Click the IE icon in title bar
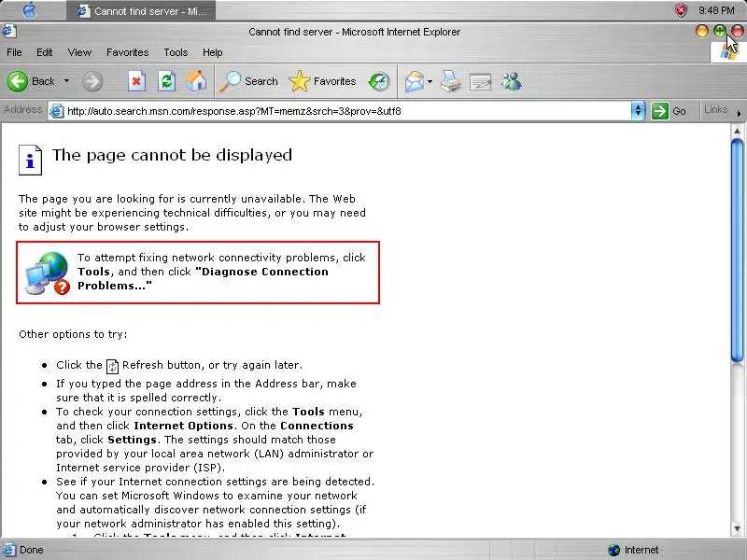 (8, 32)
